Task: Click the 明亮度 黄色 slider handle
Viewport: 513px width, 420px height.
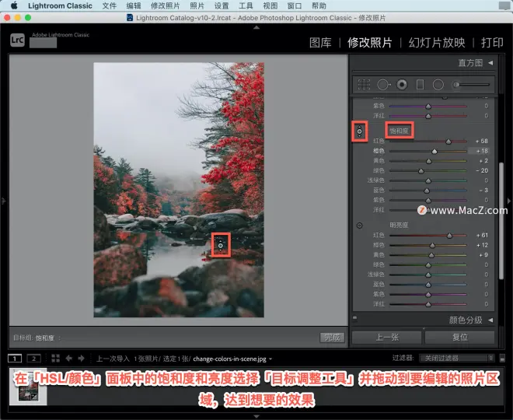Action: [431, 255]
